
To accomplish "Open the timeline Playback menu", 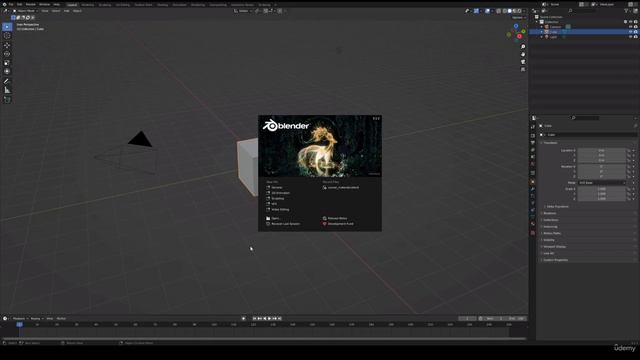I will (19, 318).
